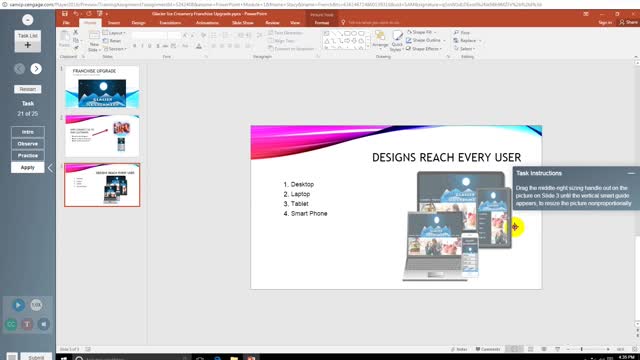Screen dimensions: 640x360
Task: Toggle the audio speaker button
Action: pos(44,324)
